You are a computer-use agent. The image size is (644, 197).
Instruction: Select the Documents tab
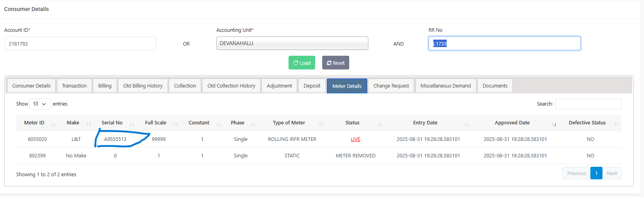[x=495, y=86]
